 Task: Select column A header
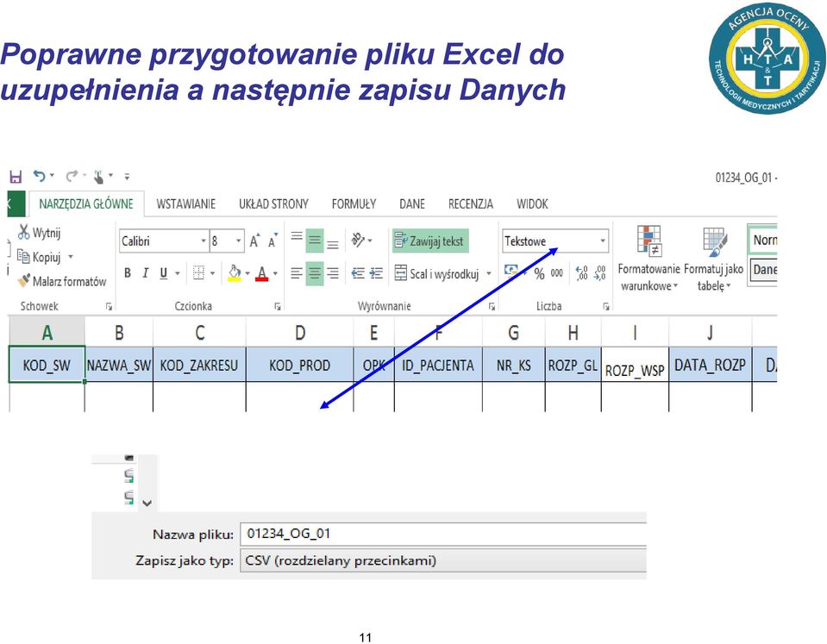(47, 332)
